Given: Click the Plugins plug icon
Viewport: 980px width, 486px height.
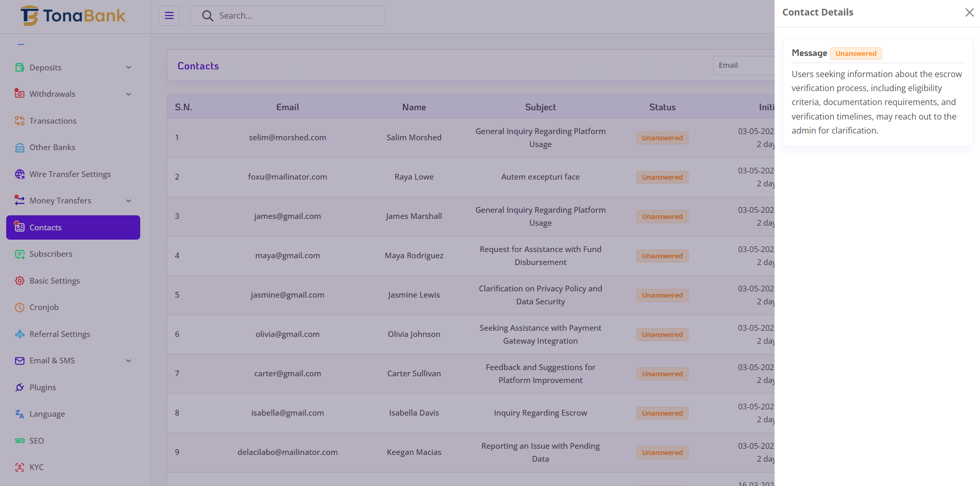Looking at the screenshot, I should pyautogui.click(x=20, y=387).
